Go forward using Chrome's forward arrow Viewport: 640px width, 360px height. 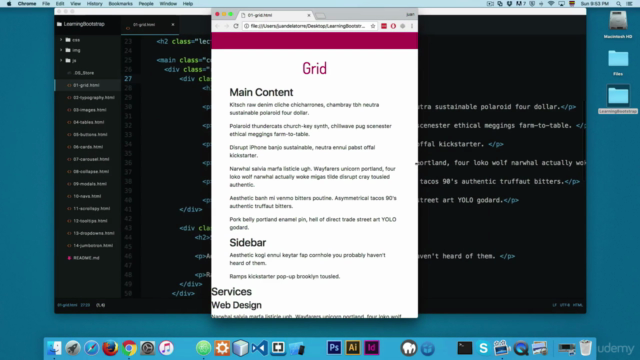(227, 26)
